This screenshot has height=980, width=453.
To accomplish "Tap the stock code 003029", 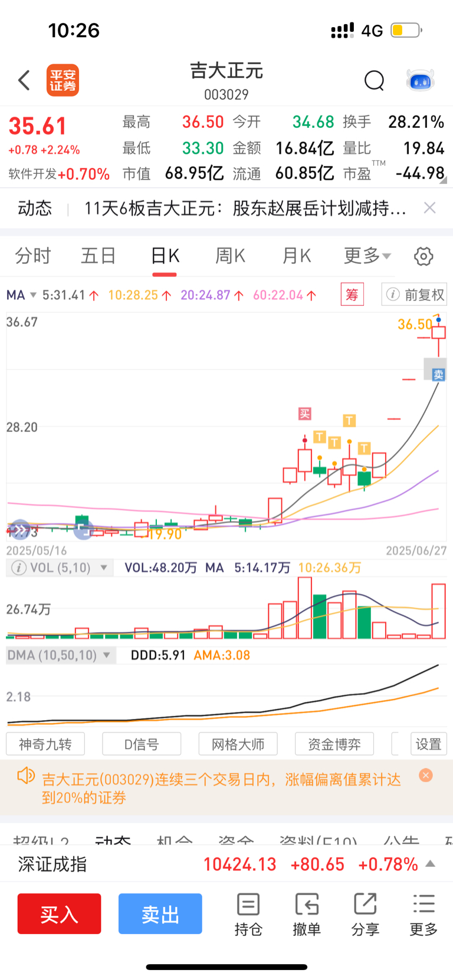I will (226, 94).
